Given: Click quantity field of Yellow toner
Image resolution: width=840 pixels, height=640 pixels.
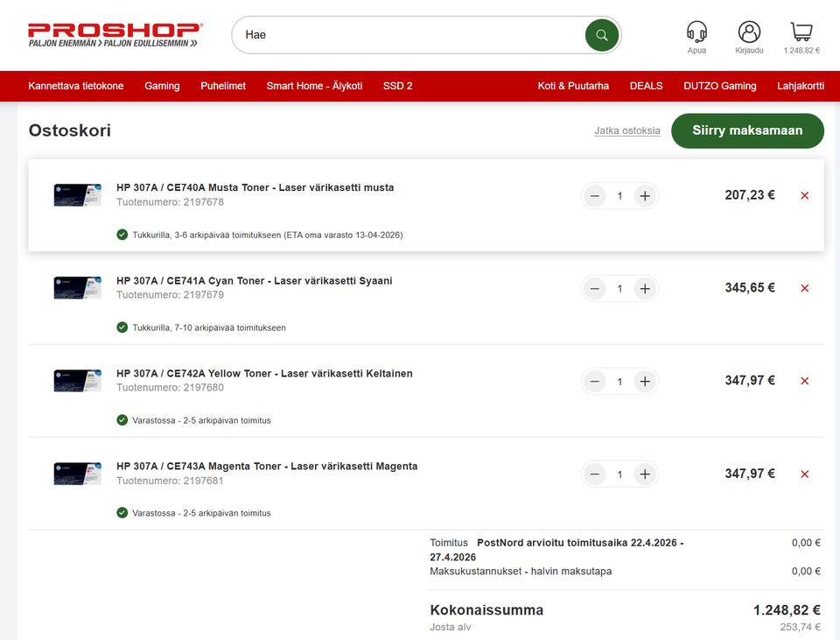Looking at the screenshot, I should (x=619, y=381).
